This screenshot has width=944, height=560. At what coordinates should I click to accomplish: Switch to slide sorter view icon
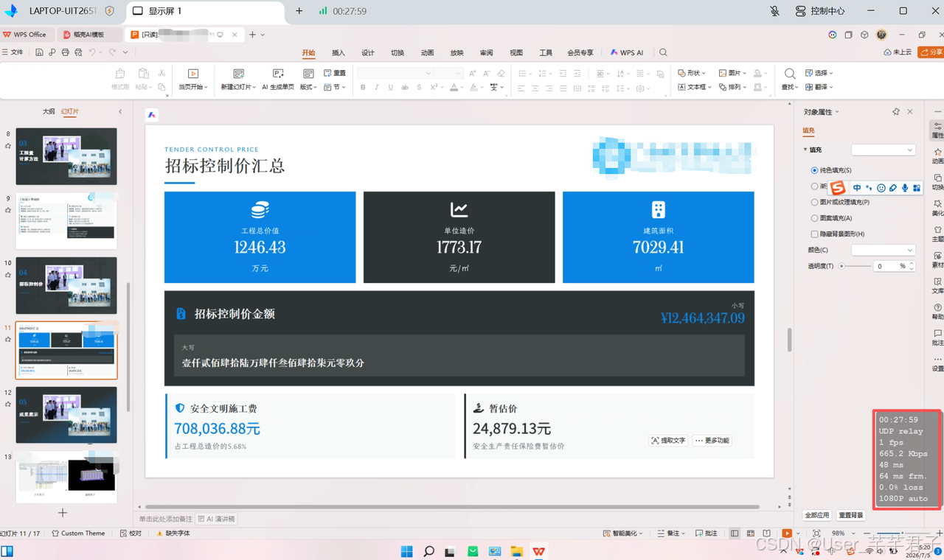(x=751, y=533)
